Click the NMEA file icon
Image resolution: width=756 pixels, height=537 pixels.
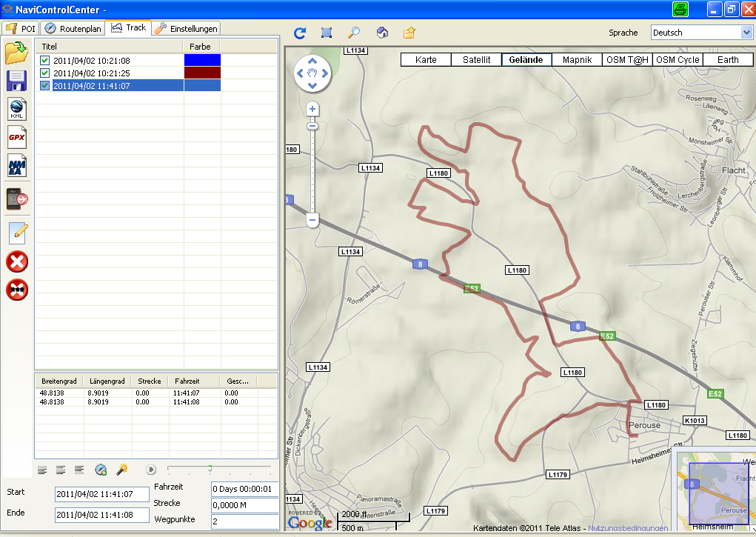pos(17,165)
